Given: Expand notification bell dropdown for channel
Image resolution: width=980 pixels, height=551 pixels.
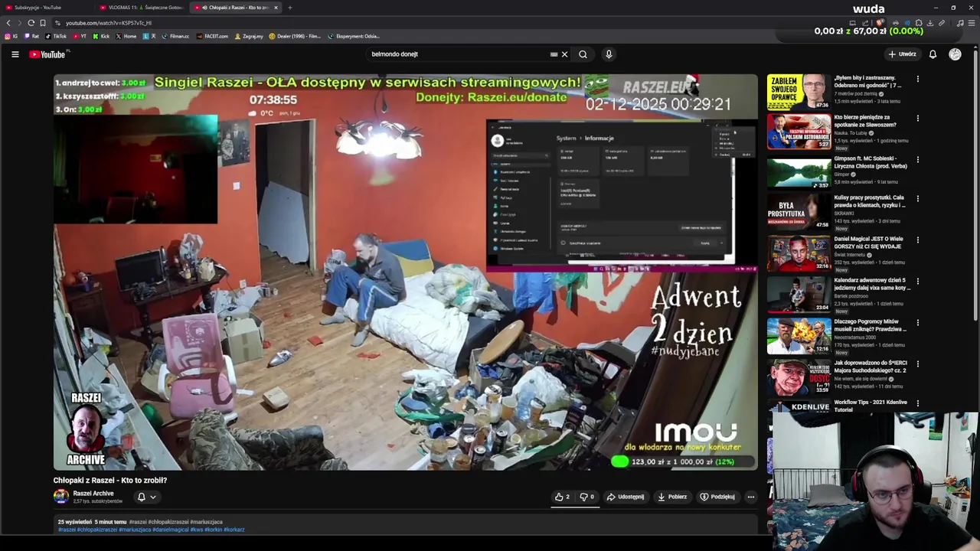Looking at the screenshot, I should [x=152, y=497].
